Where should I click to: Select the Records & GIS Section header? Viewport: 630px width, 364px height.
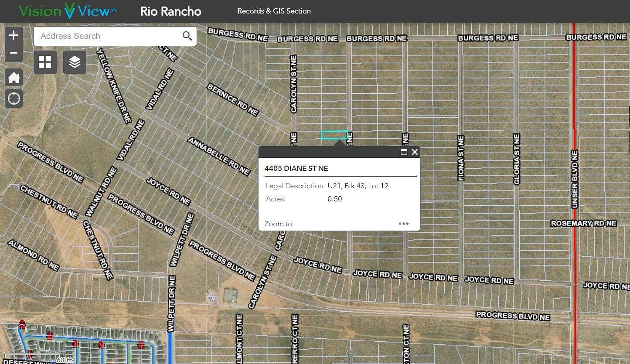274,11
